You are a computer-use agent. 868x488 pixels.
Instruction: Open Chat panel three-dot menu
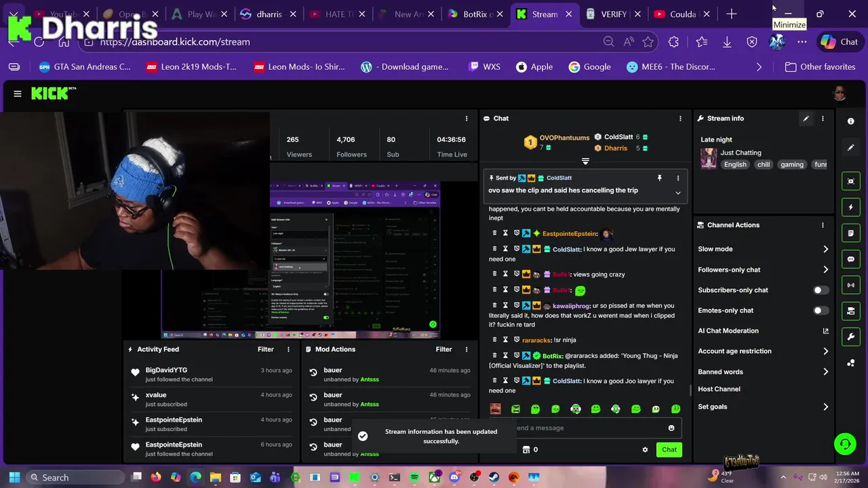pyautogui.click(x=680, y=119)
